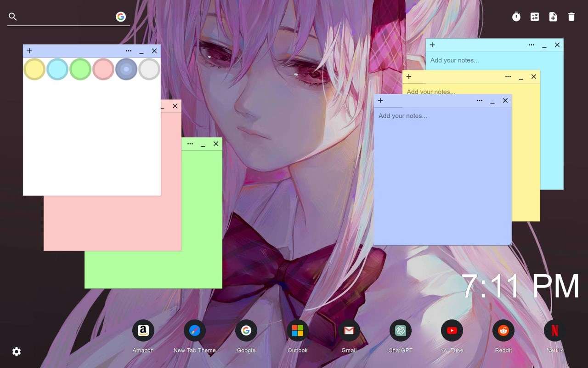Open the Netflix shortcut
588x368 pixels.
pos(555,331)
